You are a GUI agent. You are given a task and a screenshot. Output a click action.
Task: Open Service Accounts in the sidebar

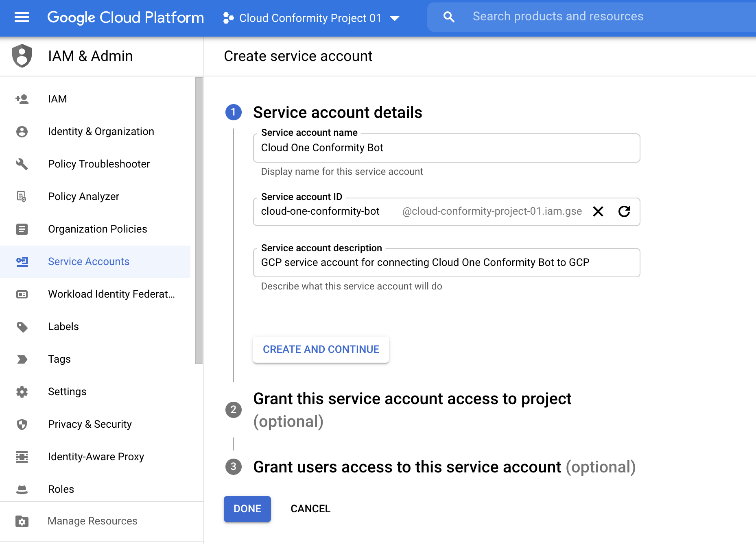coord(88,261)
